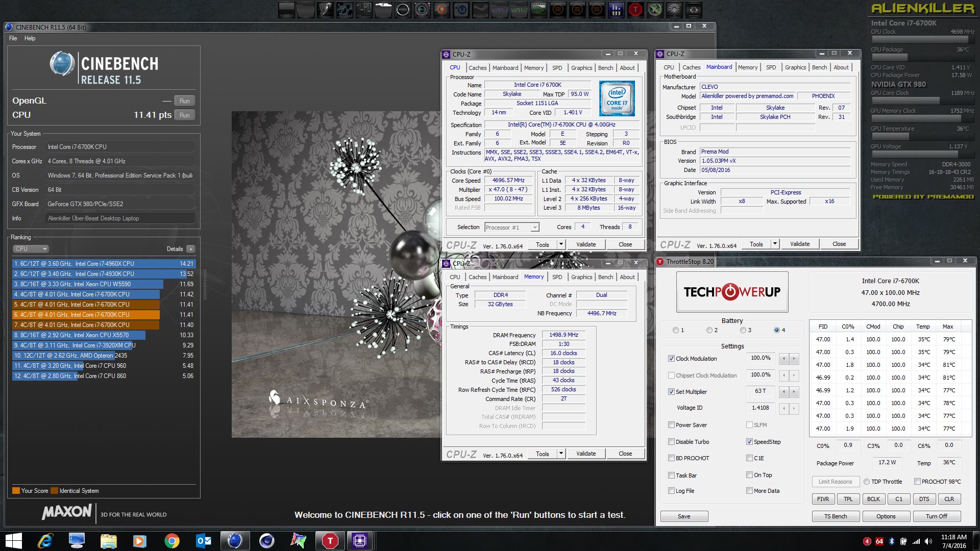Toggle Set Multiplier checkbox
Viewport: 980px width, 551px height.
pyautogui.click(x=671, y=392)
